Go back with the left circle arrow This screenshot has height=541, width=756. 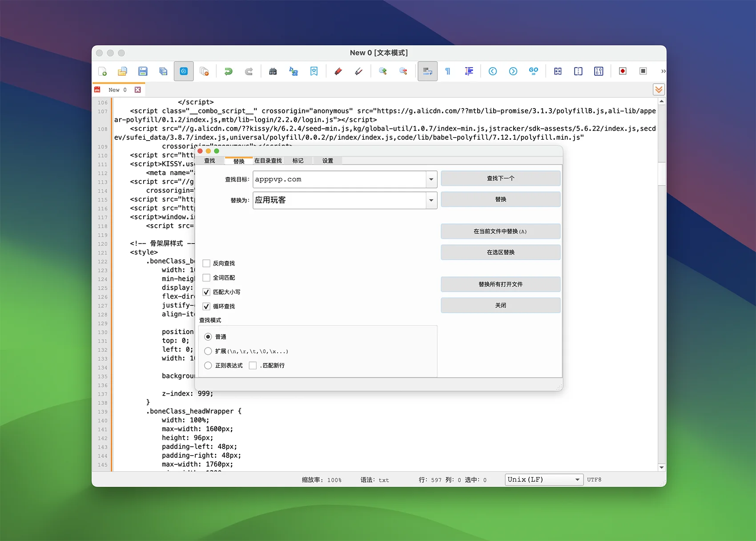493,71
